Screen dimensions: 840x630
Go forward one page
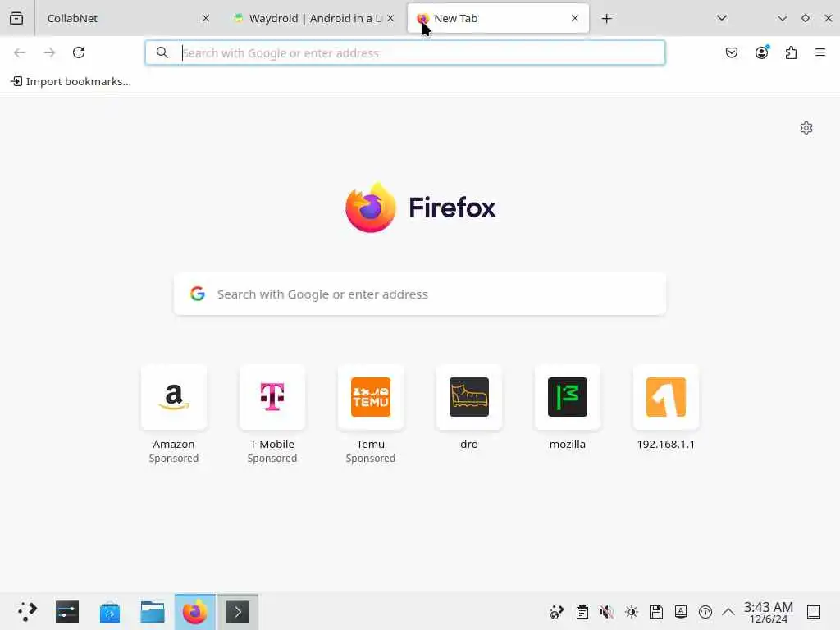pyautogui.click(x=49, y=52)
